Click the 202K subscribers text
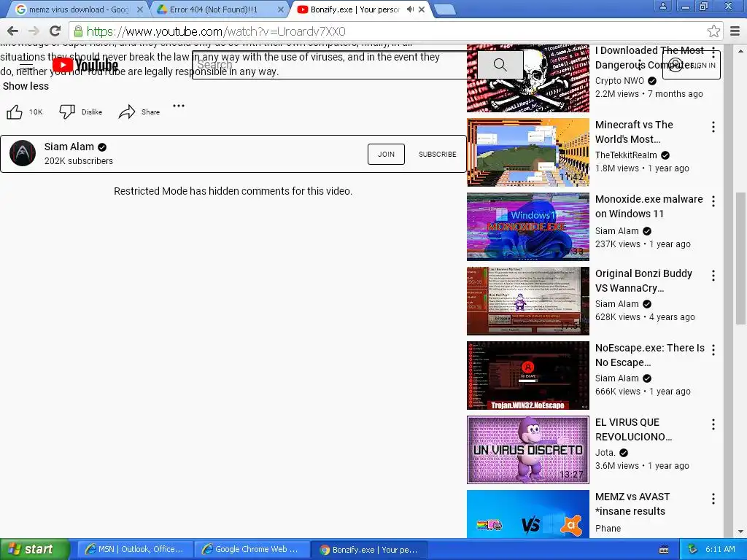The width and height of the screenshot is (747, 560). [x=79, y=161]
